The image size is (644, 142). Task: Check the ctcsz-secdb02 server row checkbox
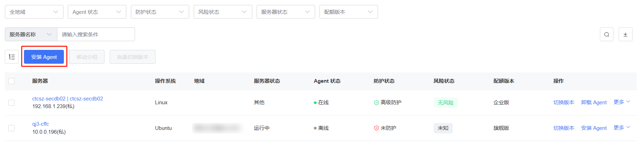[x=11, y=103]
